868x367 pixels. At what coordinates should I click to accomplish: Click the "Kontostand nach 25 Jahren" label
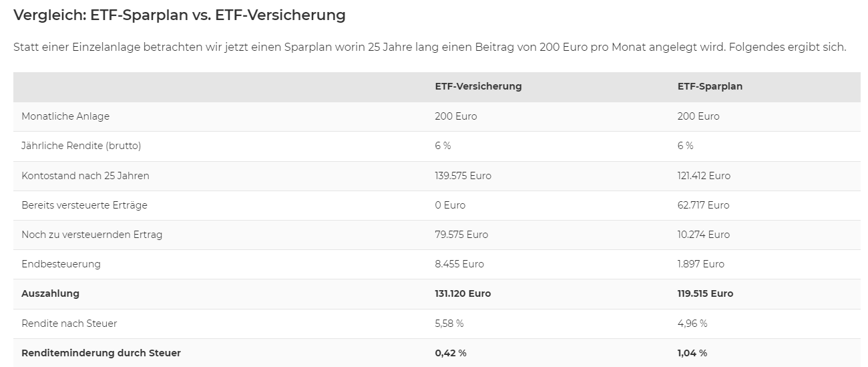[x=85, y=176]
